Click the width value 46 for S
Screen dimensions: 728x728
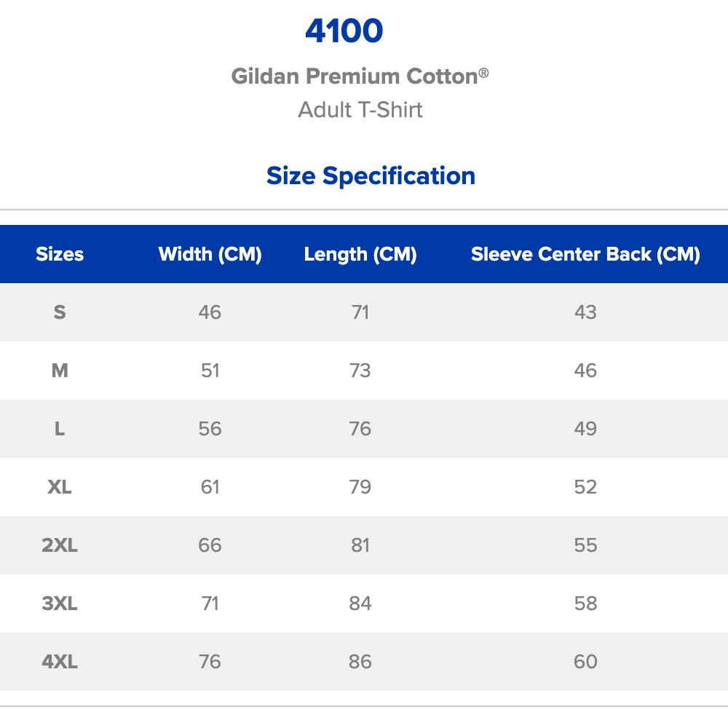tap(210, 312)
